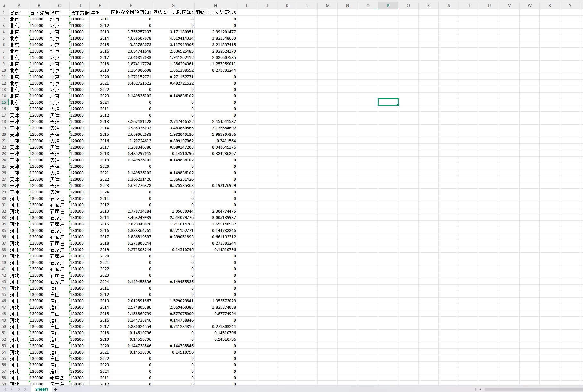Screen dimensions: 583x392
Task: Click the cell showing 2.069460388
Action: [x=173, y=307]
